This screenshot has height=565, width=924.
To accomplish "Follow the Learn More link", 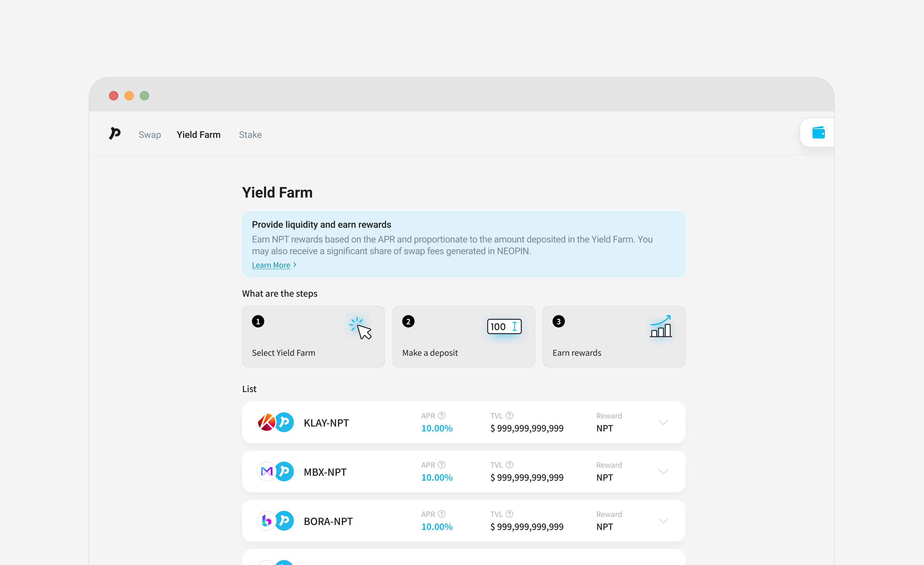I will coord(271,265).
